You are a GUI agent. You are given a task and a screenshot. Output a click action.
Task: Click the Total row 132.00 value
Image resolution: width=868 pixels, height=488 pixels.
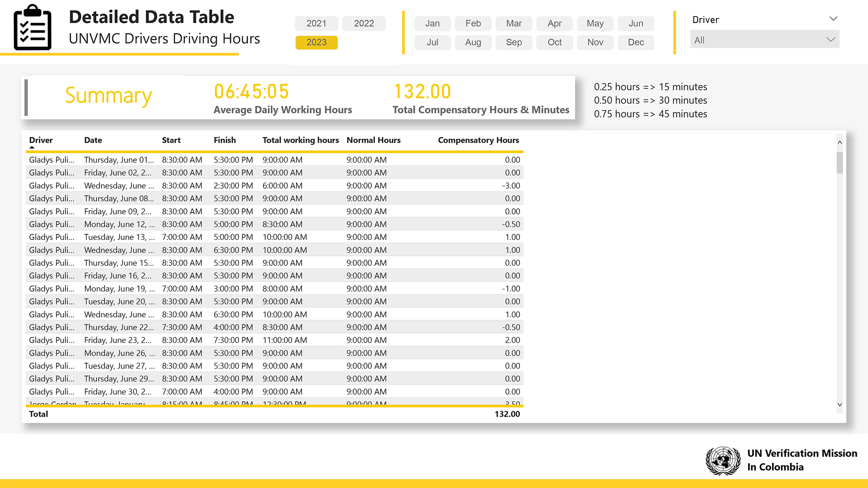[507, 414]
